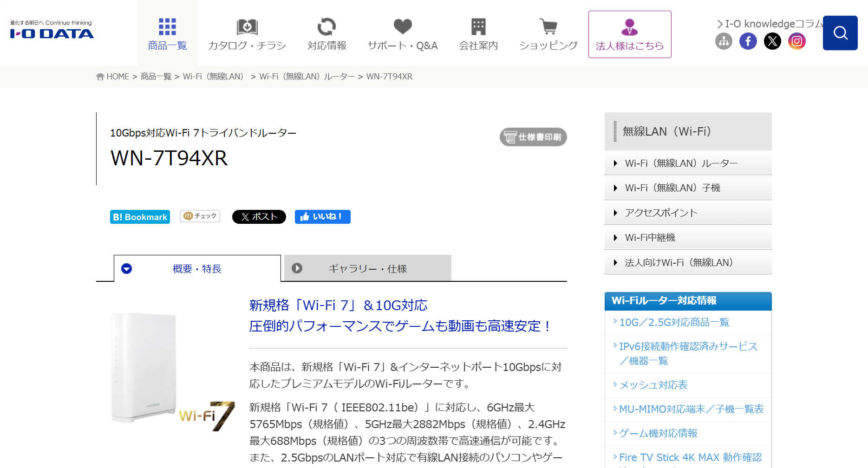Open the I-O knowledgeコラム link
Viewport: 868px width, 468px height.
click(770, 24)
